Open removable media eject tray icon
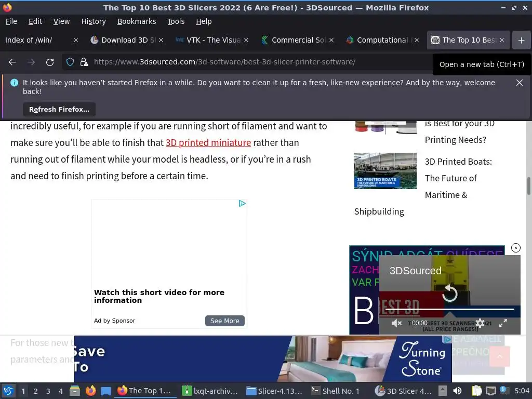The width and height of the screenshot is (532, 399). (x=443, y=391)
